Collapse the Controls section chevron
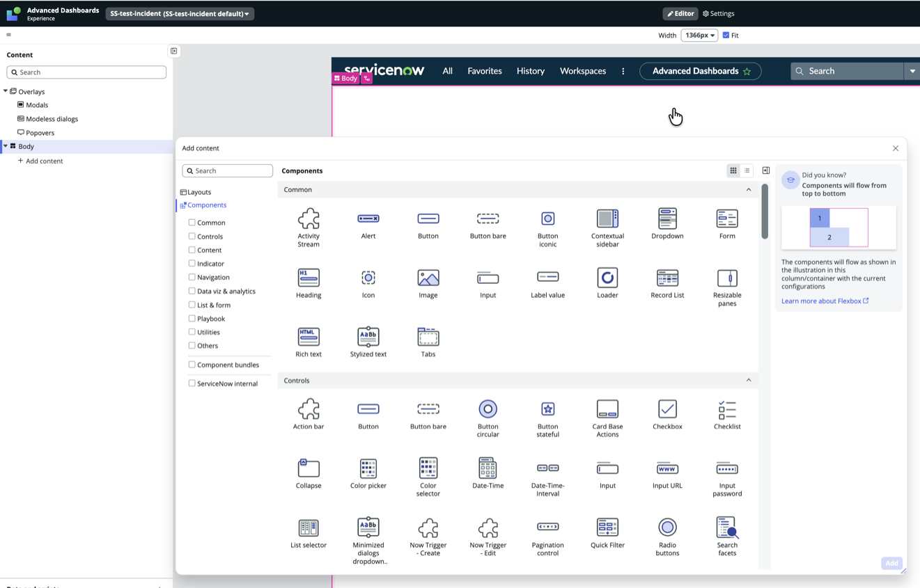The width and height of the screenshot is (920, 588). pyautogui.click(x=749, y=380)
